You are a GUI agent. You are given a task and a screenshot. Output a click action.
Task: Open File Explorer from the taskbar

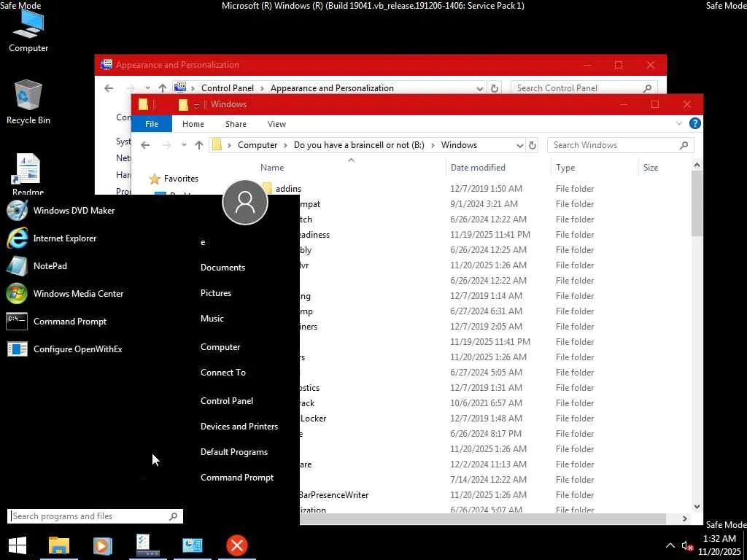click(59, 545)
